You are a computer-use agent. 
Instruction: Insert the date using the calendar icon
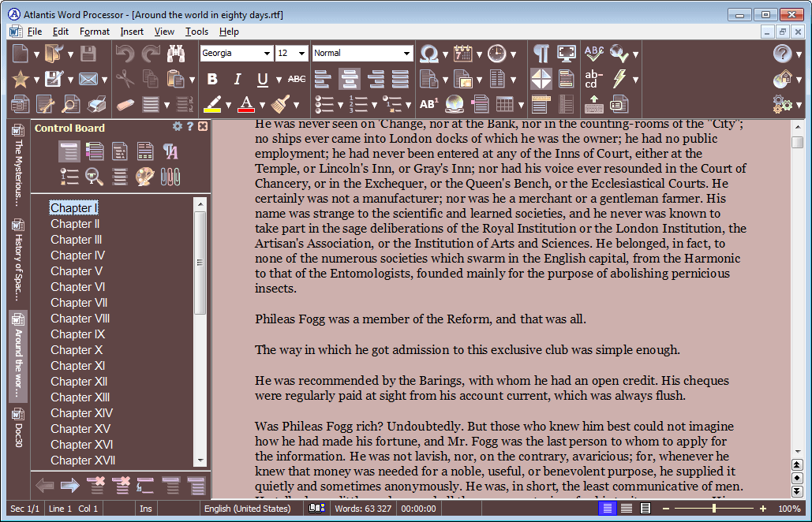click(463, 54)
